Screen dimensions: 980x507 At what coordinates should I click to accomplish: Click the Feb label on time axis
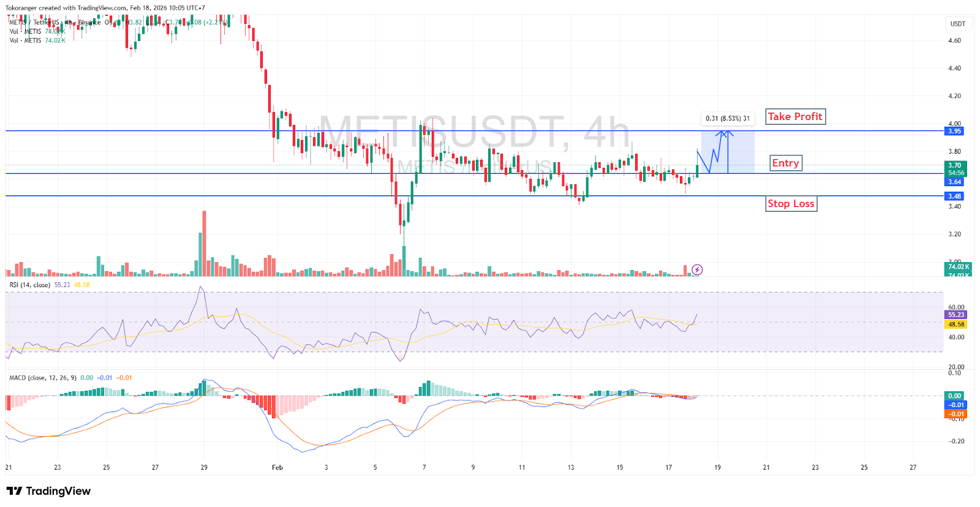pyautogui.click(x=277, y=467)
